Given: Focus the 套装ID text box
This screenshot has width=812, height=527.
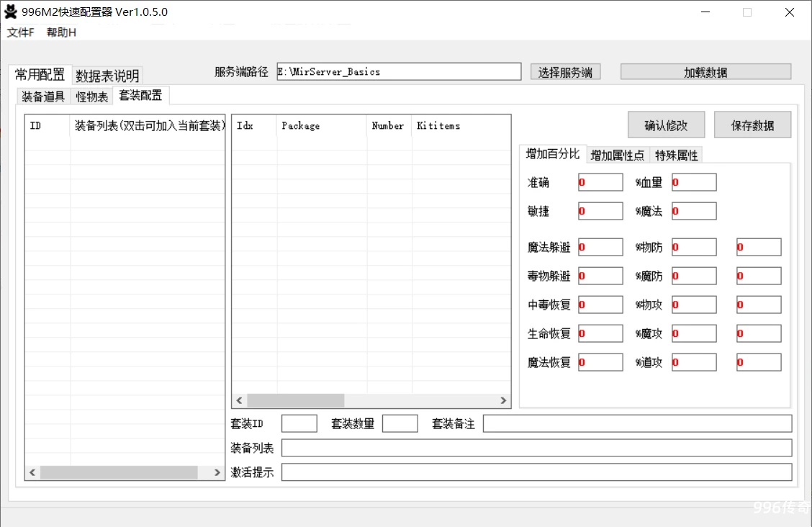Looking at the screenshot, I should 299,423.
